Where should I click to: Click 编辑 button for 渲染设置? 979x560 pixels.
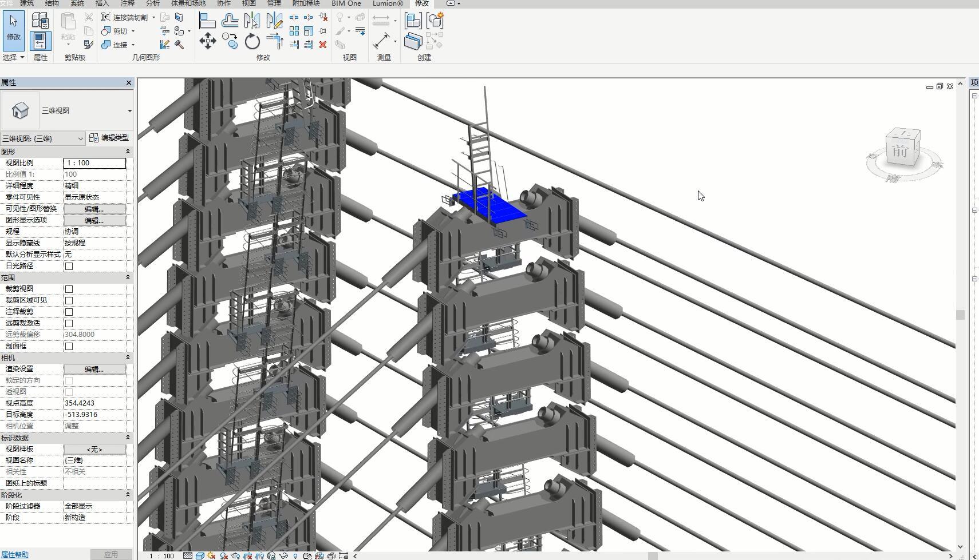pyautogui.click(x=94, y=369)
